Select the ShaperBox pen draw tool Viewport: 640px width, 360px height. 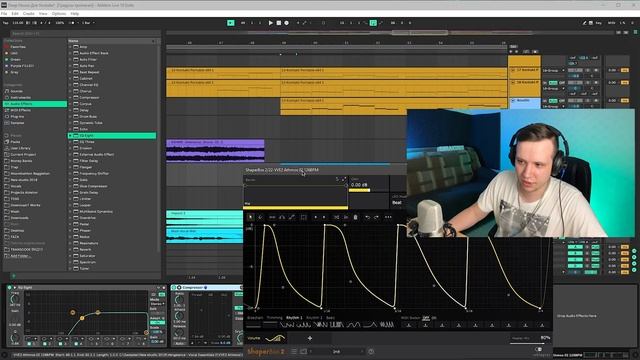pyautogui.click(x=260, y=217)
